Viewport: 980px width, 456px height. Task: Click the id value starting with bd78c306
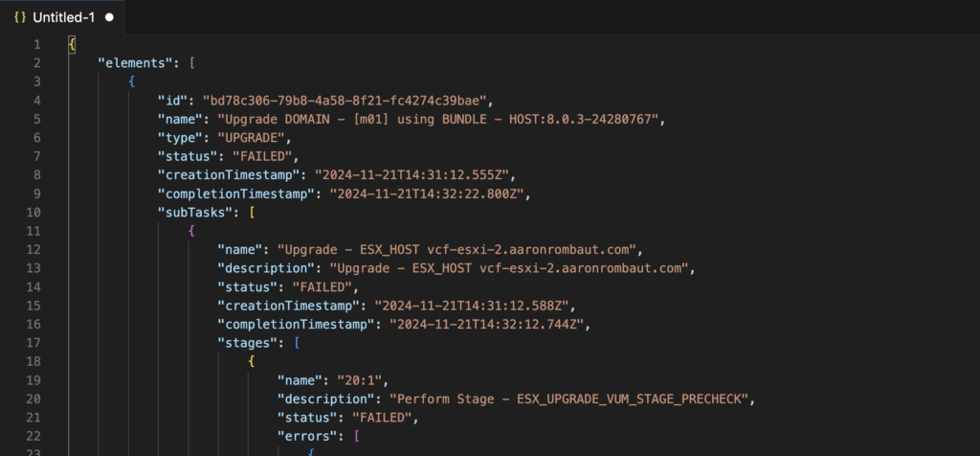(x=346, y=101)
